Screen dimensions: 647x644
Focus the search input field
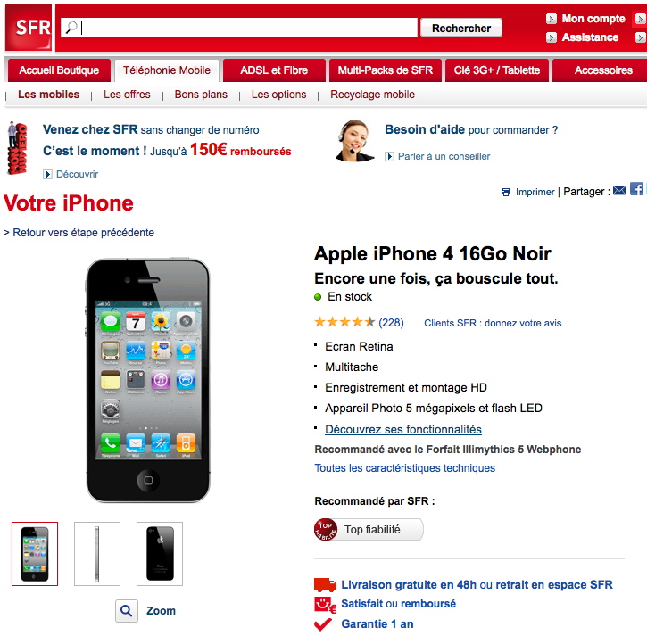click(x=239, y=28)
